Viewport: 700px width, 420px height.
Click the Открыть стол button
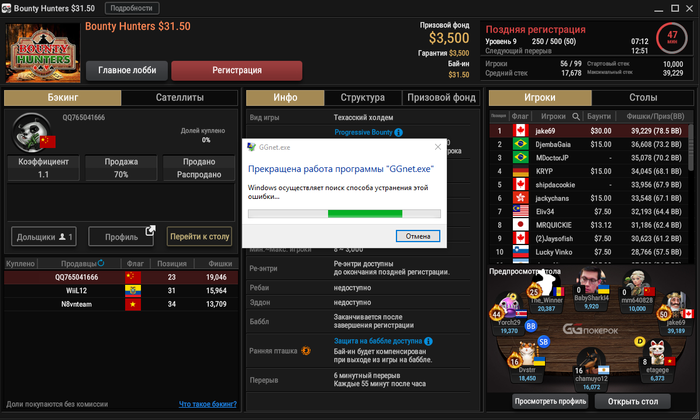pos(633,401)
